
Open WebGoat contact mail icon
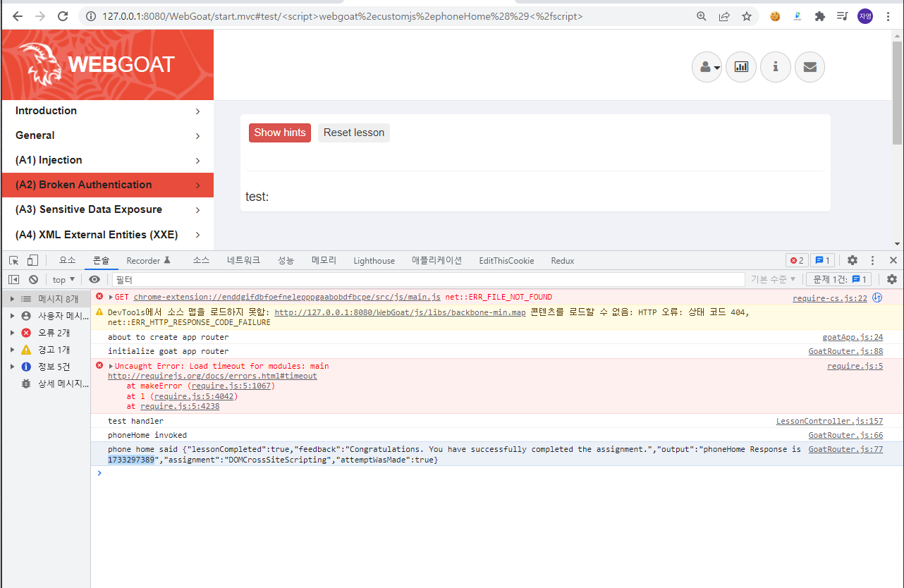(810, 67)
